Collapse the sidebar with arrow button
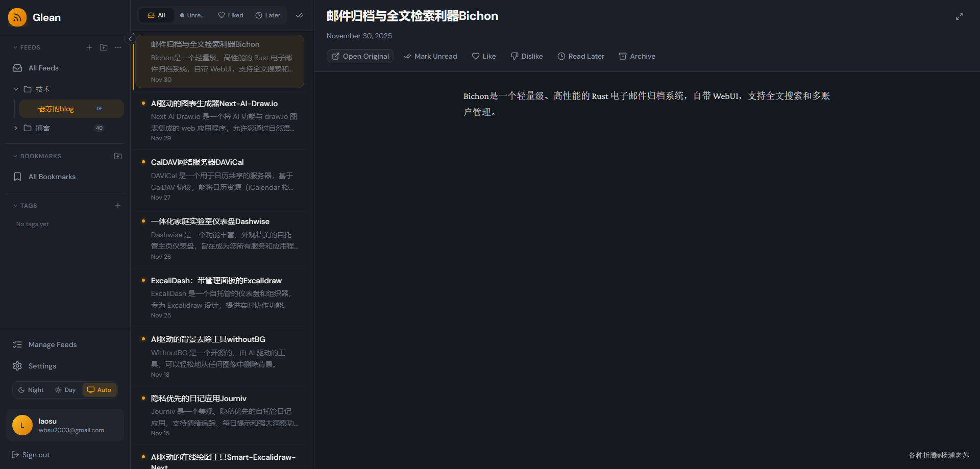Viewport: 980px width, 469px height. 130,39
